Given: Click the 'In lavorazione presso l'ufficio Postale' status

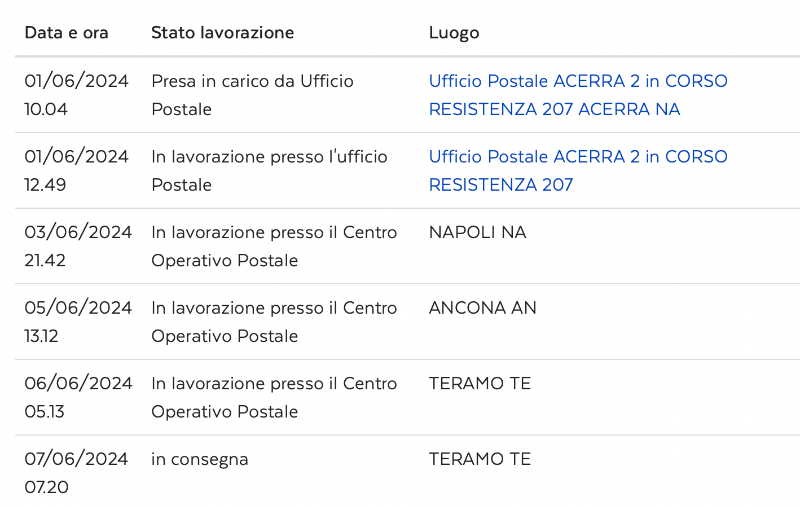Looking at the screenshot, I should tap(269, 171).
